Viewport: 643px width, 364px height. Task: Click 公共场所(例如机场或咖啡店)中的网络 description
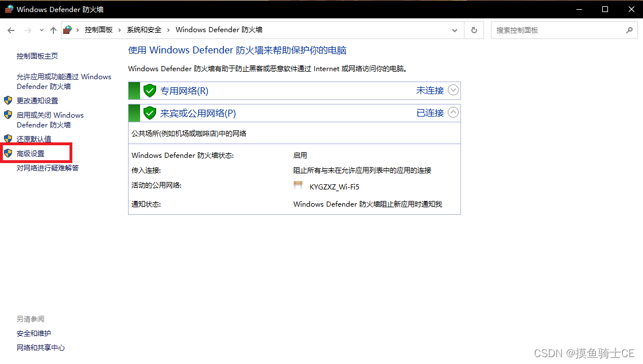point(189,133)
